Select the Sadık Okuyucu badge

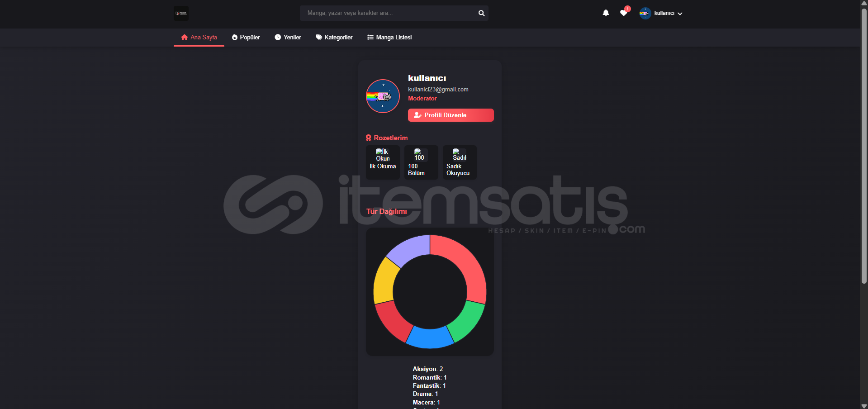(x=460, y=162)
